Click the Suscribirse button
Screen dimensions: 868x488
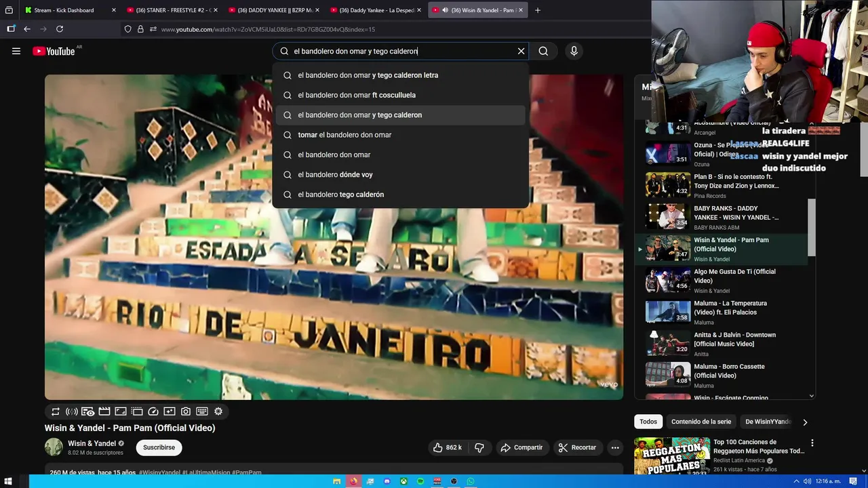click(159, 447)
